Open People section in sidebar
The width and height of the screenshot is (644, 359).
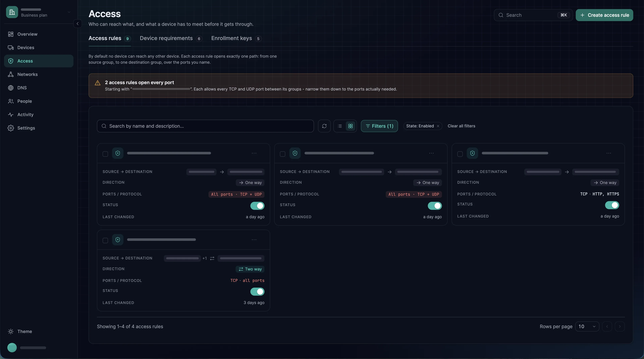click(39, 101)
